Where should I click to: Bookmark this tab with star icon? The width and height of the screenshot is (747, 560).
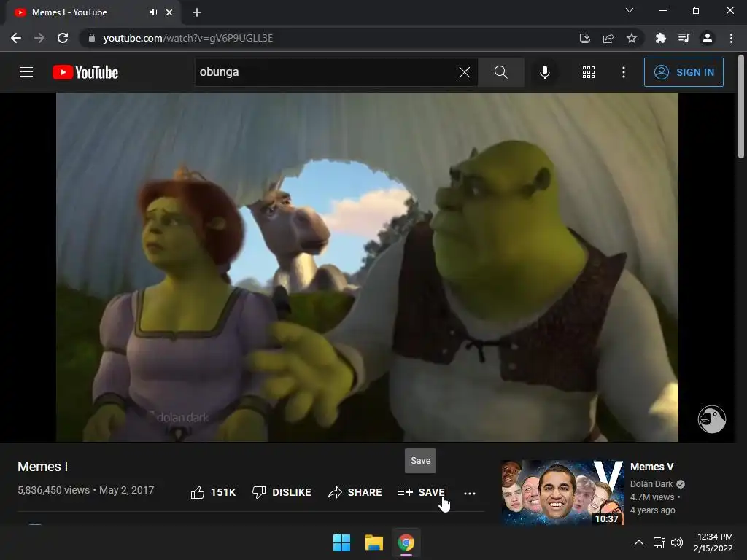tap(632, 38)
